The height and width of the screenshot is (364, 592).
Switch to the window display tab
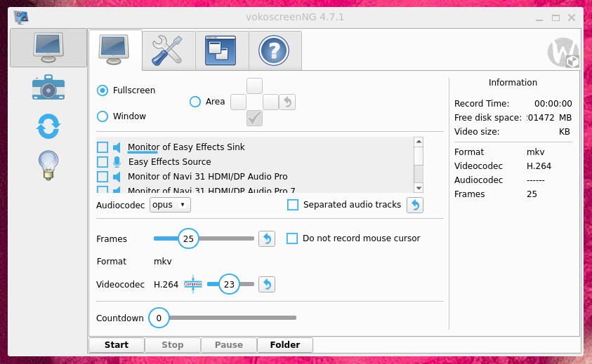click(x=221, y=50)
